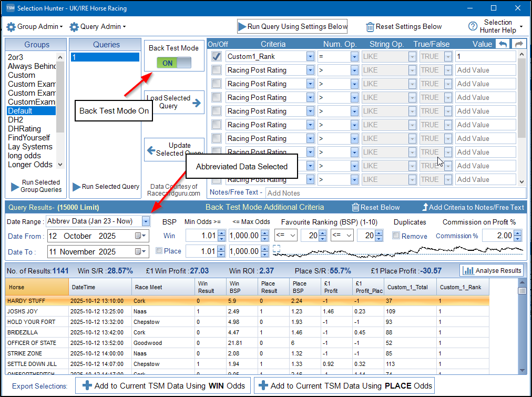Open the first row numeric operator dropdown

pos(354,56)
